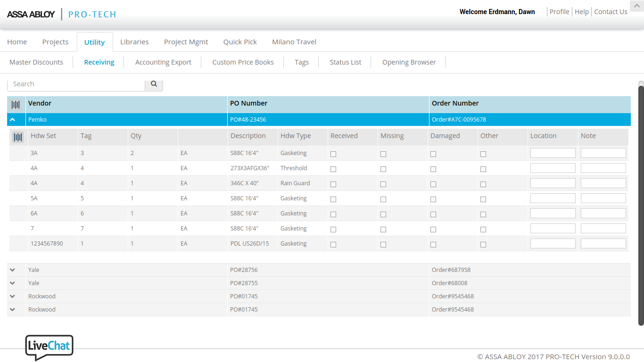Click the ASSA ABLOY PRO-TECH logo
Image resolution: width=644 pixels, height=362 pixels.
point(62,14)
